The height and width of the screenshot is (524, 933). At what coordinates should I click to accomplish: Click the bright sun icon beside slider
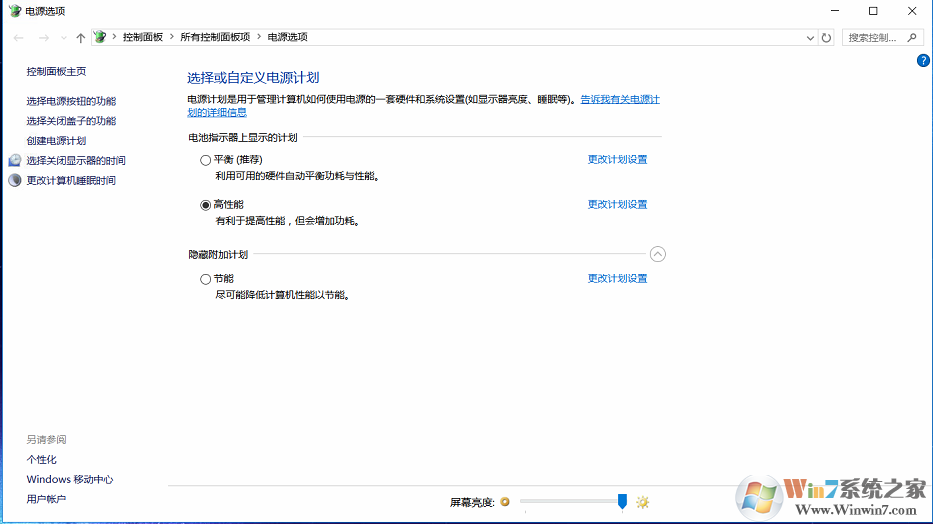(x=643, y=502)
